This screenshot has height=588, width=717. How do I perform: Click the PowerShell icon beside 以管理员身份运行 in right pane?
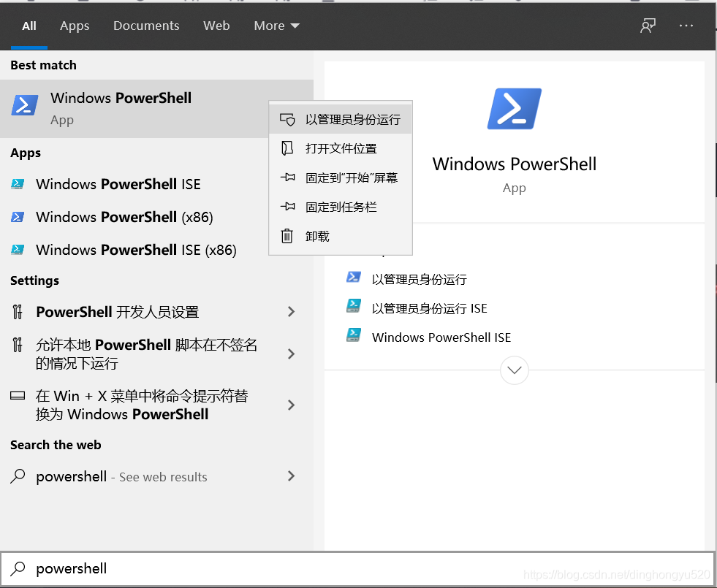tap(354, 277)
